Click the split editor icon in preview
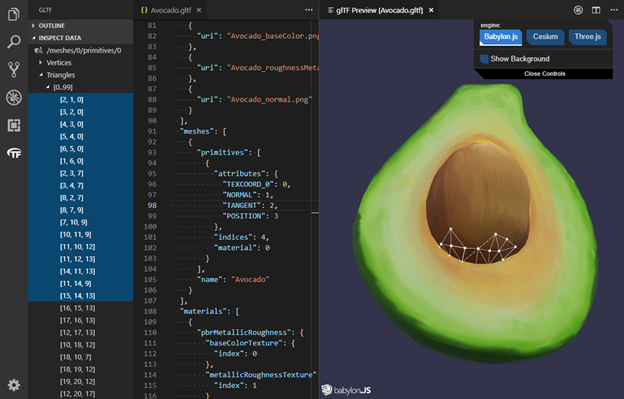 [x=596, y=10]
